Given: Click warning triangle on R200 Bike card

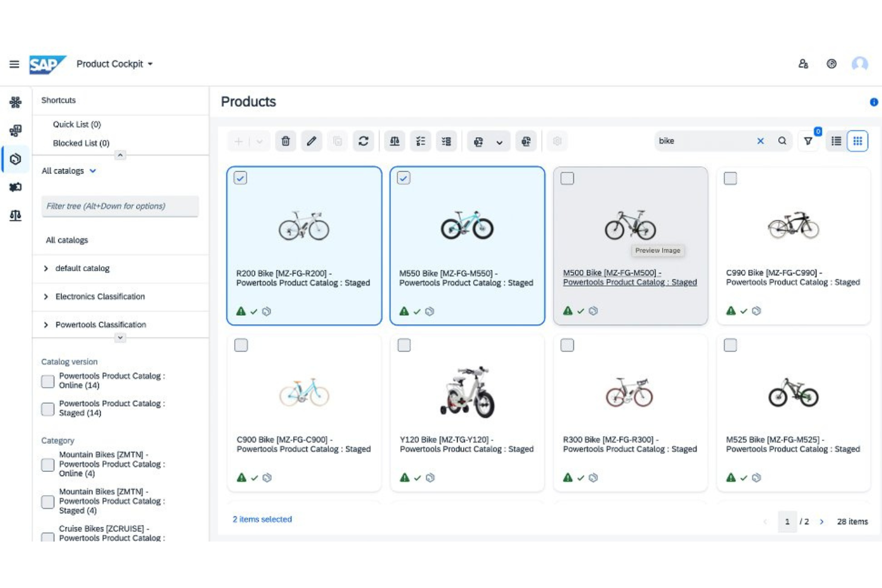Looking at the screenshot, I should coord(241,311).
